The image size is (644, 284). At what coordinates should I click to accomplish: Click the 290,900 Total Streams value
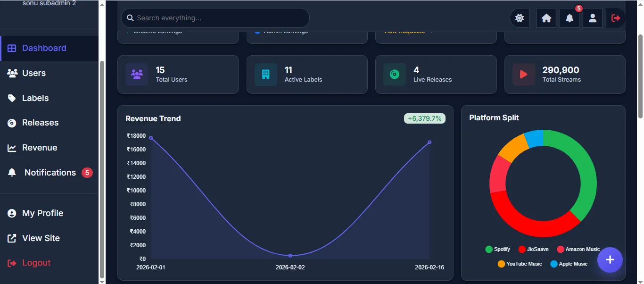pyautogui.click(x=561, y=70)
